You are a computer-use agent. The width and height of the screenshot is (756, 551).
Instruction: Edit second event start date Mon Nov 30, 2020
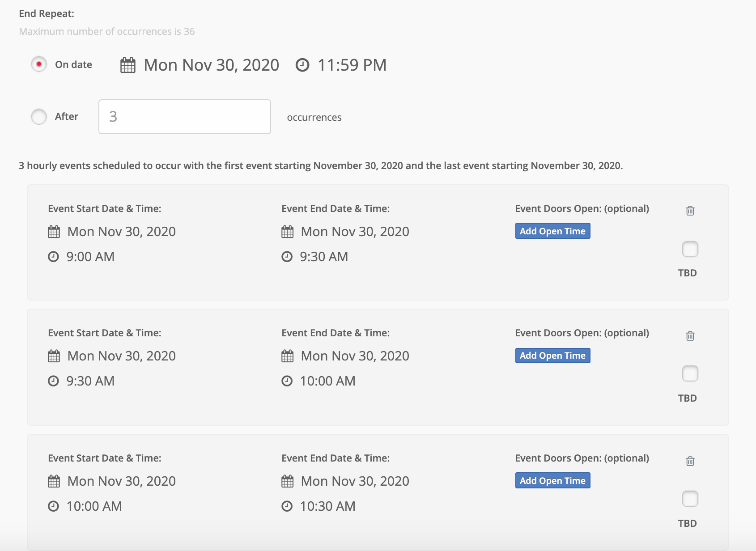pyautogui.click(x=122, y=356)
